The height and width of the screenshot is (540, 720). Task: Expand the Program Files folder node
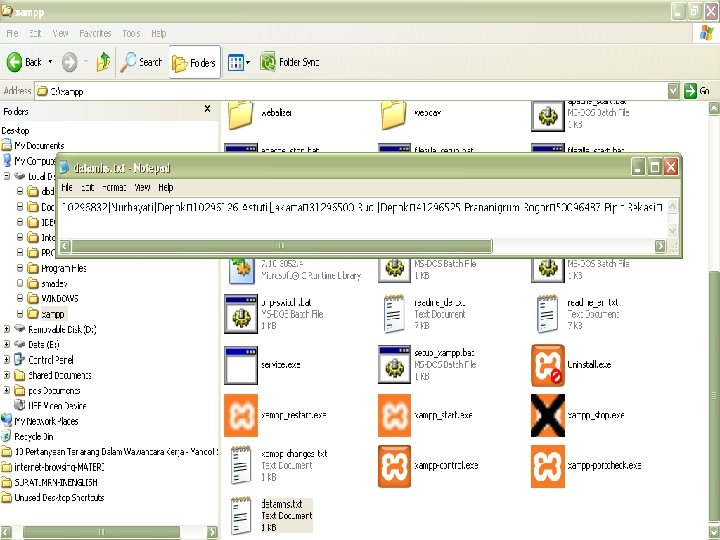point(20,268)
